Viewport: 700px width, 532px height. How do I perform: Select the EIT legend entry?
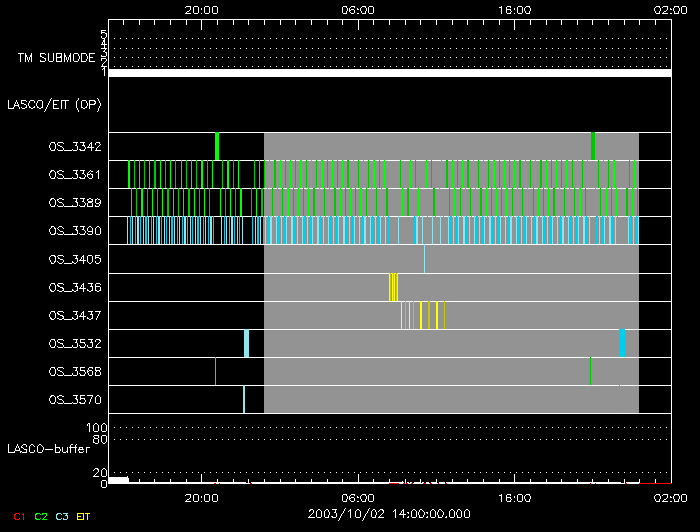pyautogui.click(x=83, y=516)
